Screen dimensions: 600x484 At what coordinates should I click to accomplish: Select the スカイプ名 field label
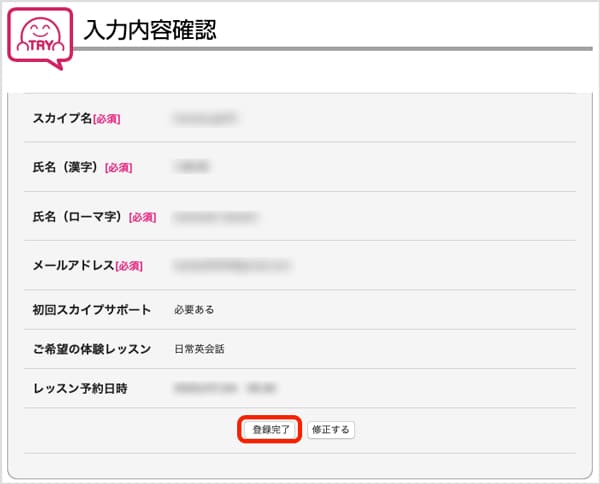pyautogui.click(x=62, y=118)
